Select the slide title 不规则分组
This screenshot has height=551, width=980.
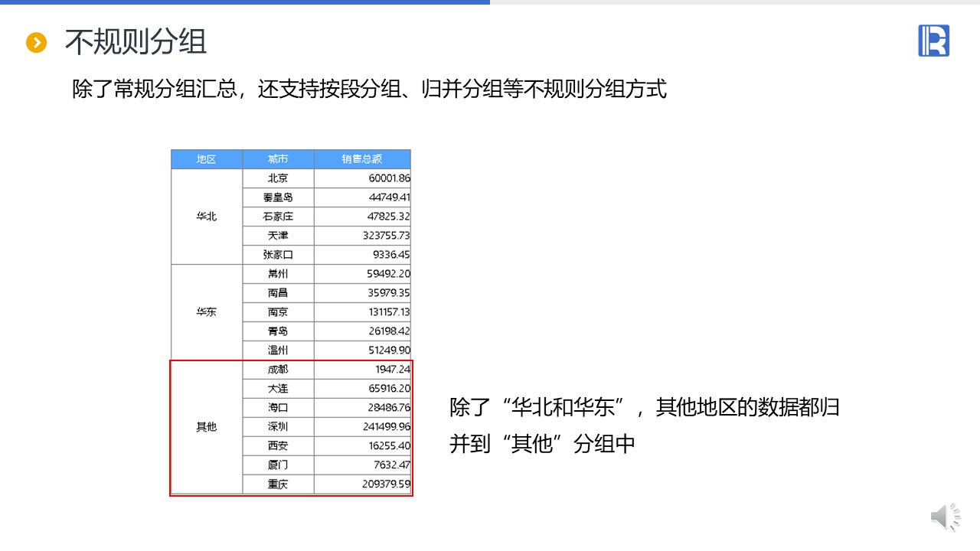[x=136, y=42]
